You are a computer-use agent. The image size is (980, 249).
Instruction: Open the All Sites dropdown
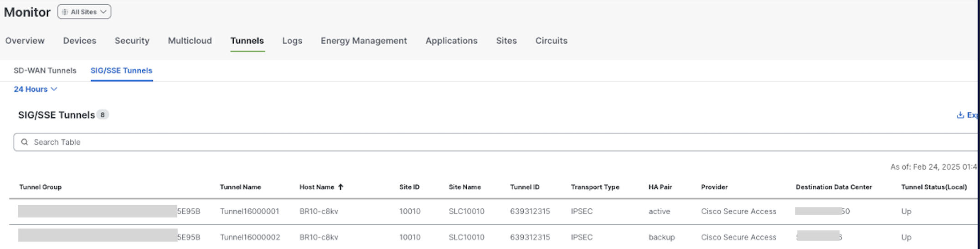[x=84, y=12]
